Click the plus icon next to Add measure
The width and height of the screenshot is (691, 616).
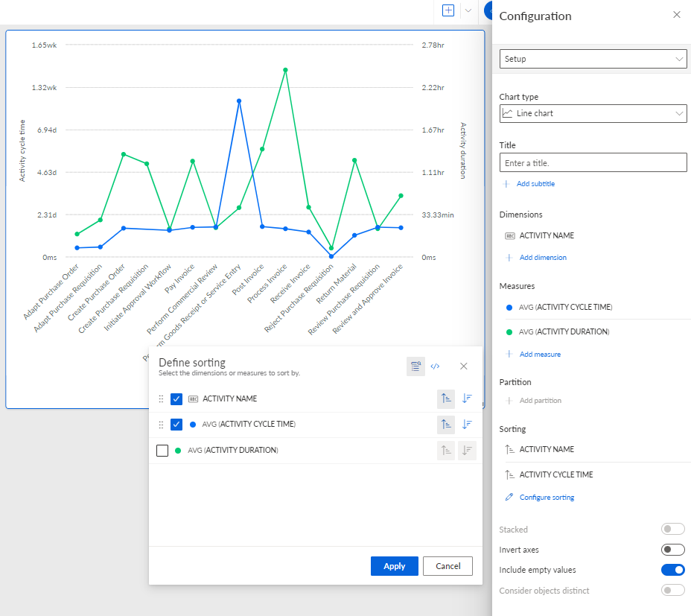[509, 354]
